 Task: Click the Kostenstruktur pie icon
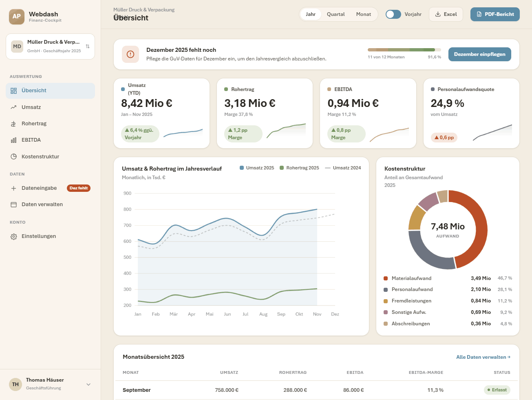point(13,156)
